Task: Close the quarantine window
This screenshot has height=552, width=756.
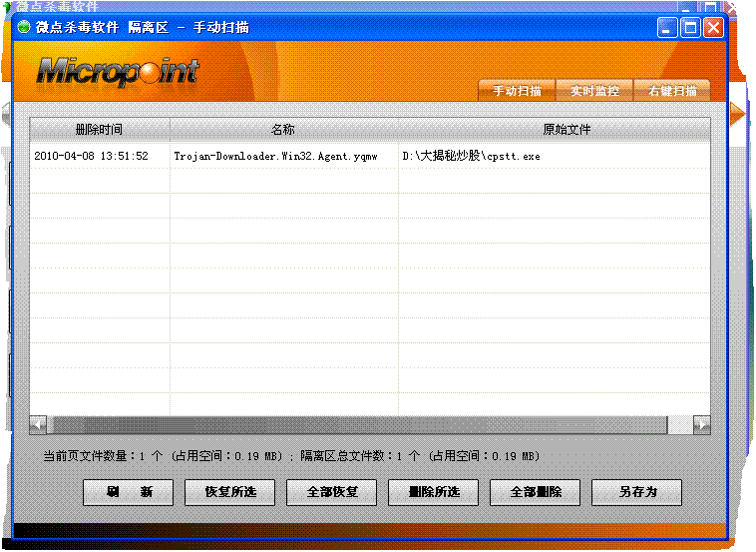Action: tap(713, 28)
